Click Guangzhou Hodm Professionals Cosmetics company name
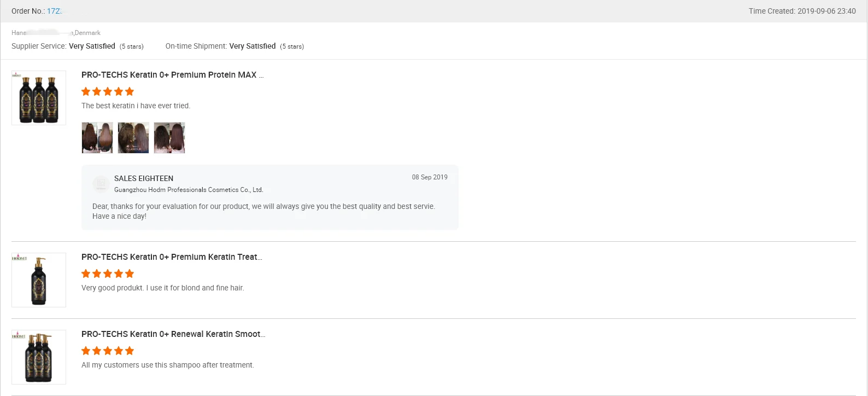The width and height of the screenshot is (868, 396). point(189,190)
